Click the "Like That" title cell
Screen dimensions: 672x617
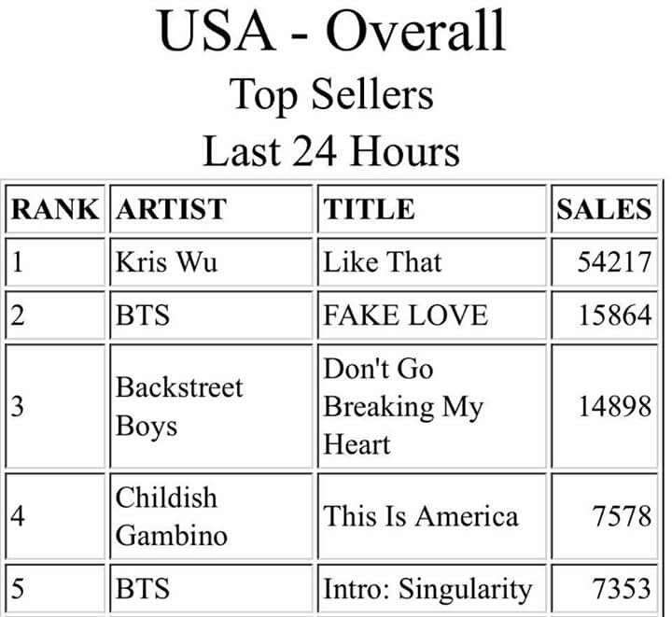[382, 261]
